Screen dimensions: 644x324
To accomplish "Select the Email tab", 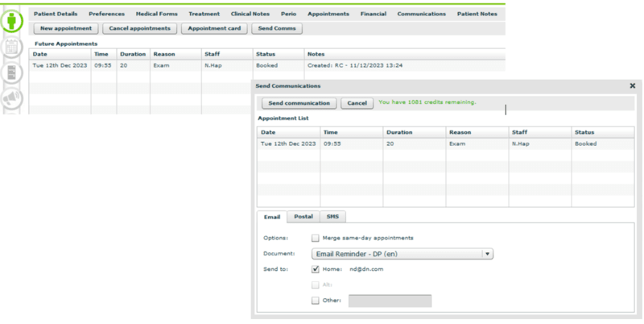I will (272, 217).
